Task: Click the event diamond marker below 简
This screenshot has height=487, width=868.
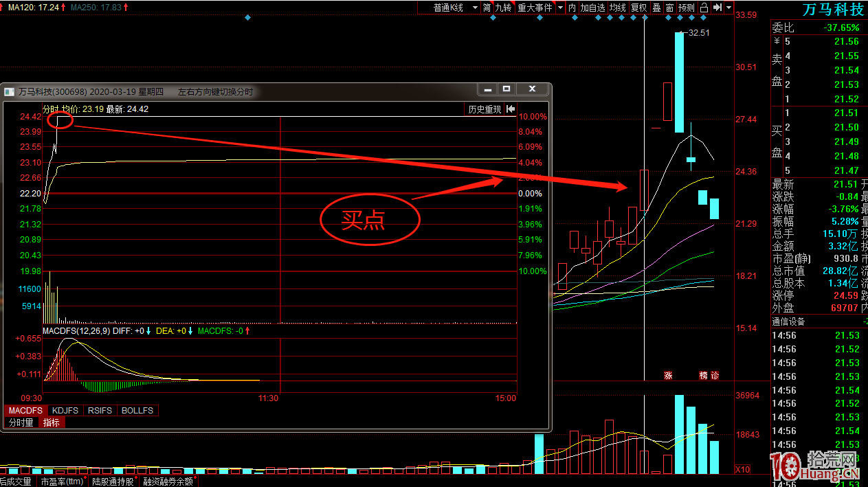Action: pos(493,18)
